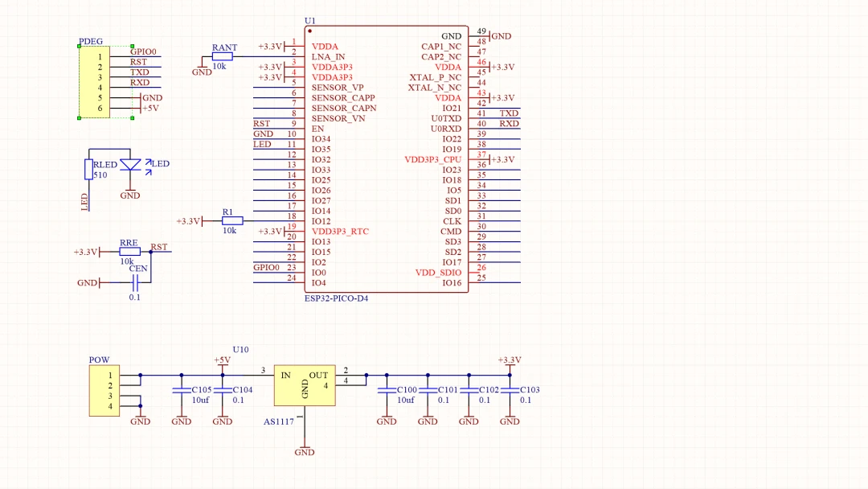Click the +5V power port above C104

click(223, 361)
